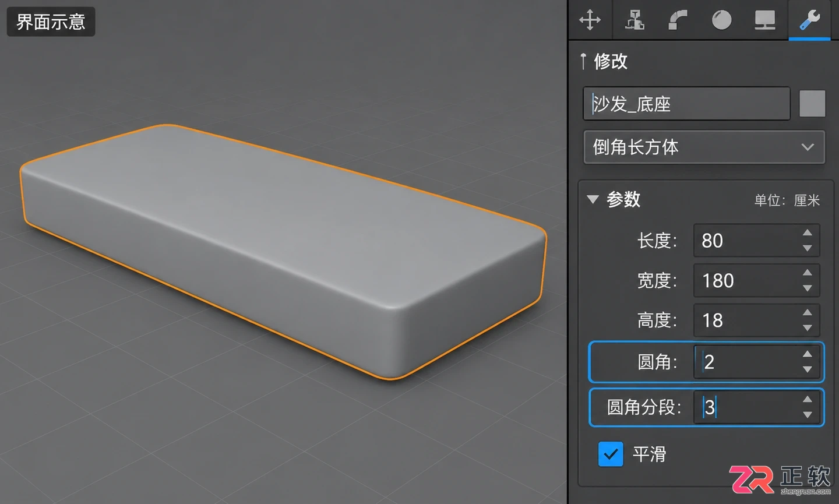The width and height of the screenshot is (839, 504).
Task: Decrease 圆角 value with down arrow
Action: (807, 369)
